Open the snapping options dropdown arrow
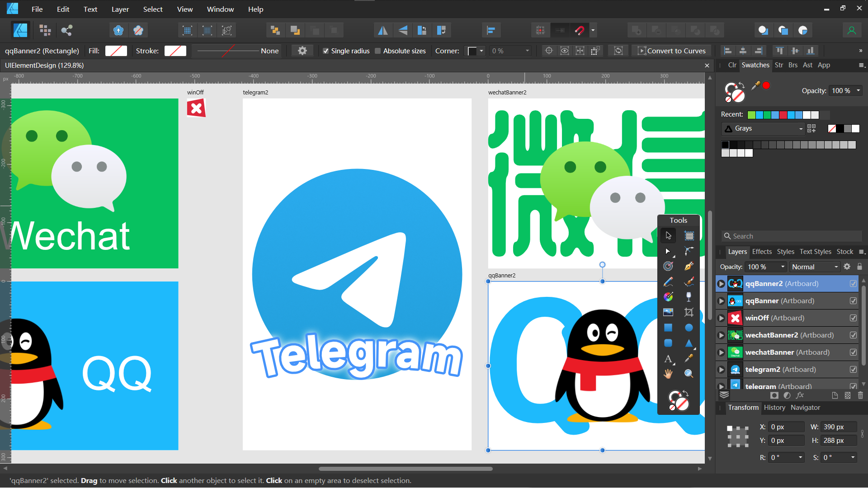This screenshot has height=488, width=868. pos(593,30)
